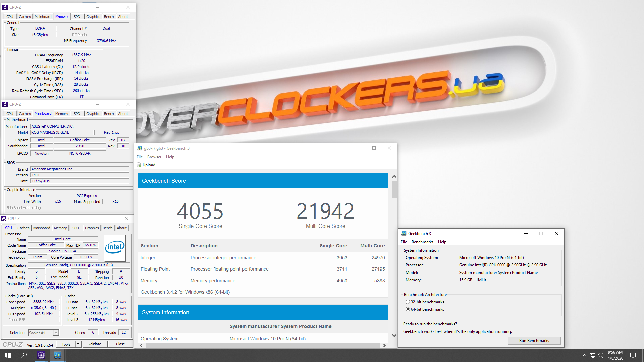Click horizontal scroll right arrow in Geekbench

pos(384,346)
